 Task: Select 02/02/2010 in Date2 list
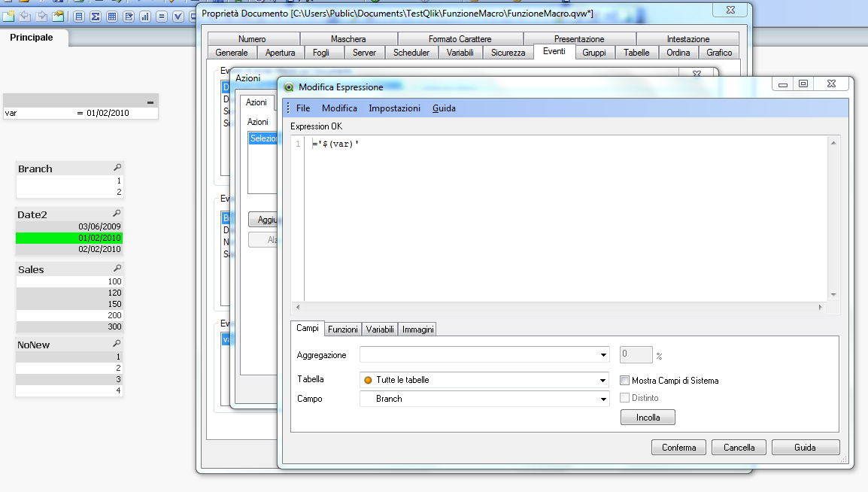click(69, 249)
